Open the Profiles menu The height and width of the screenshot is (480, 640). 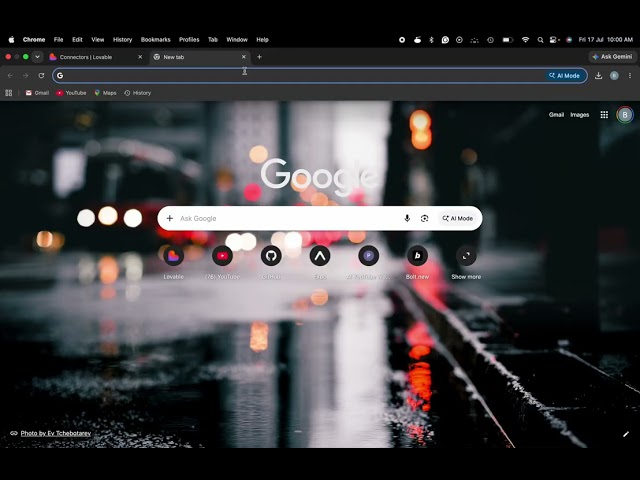tap(189, 40)
